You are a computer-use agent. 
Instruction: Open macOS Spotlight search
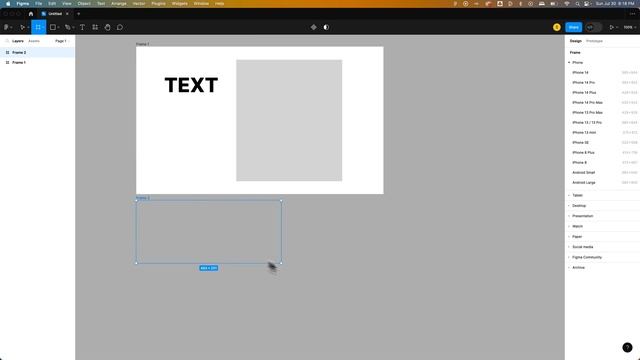tap(577, 3)
